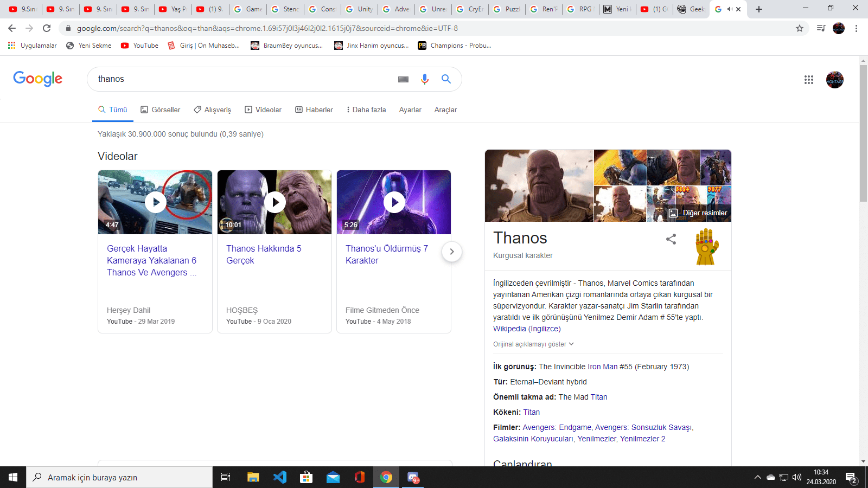Open the 'Araçlar' search tools

(x=445, y=110)
